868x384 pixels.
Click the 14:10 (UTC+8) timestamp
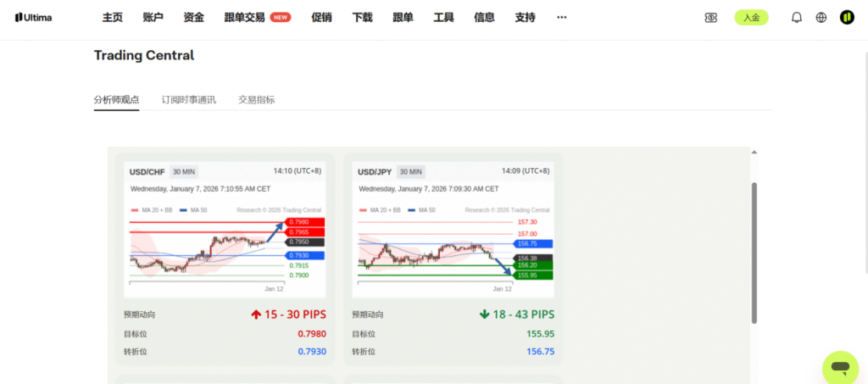298,171
